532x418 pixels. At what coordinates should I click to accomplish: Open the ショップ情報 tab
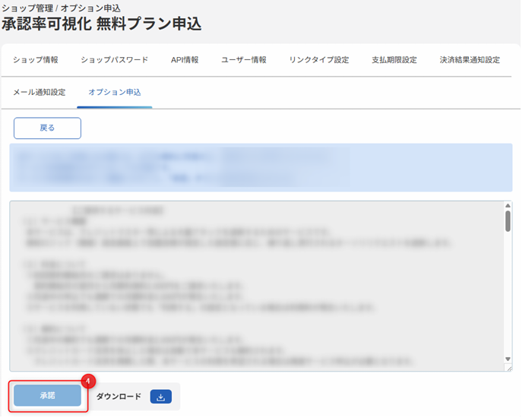coord(36,60)
